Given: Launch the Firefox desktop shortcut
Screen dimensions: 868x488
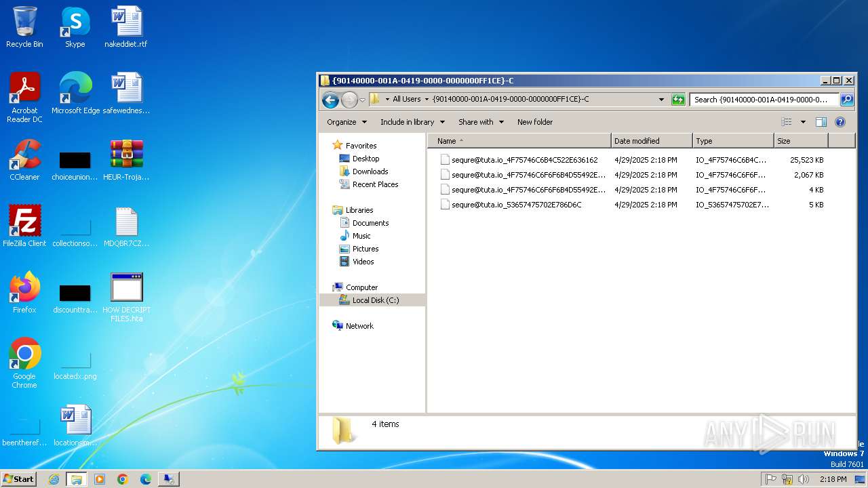Looking at the screenshot, I should click(x=24, y=292).
